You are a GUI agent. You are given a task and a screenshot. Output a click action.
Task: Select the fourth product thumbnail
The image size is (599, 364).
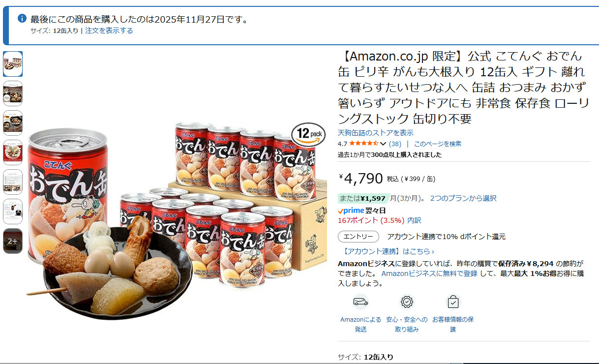(13, 152)
